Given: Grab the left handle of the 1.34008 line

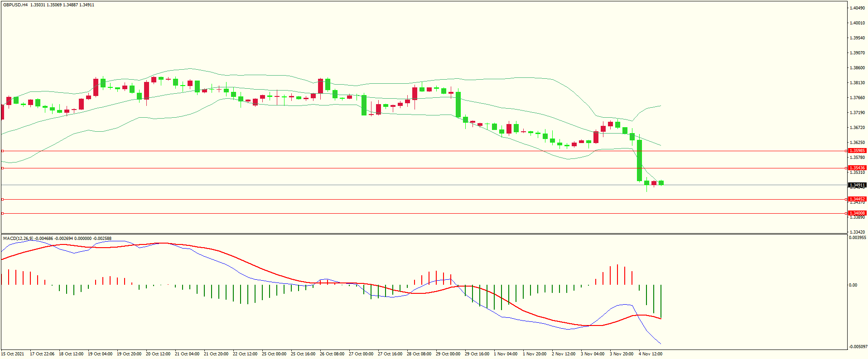Looking at the screenshot, I should (2, 213).
